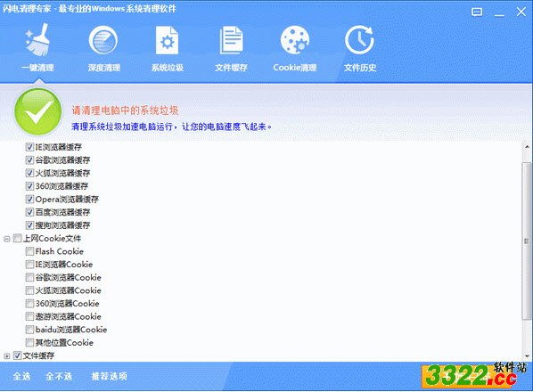Check the Flash Cookie checkbox

pos(30,251)
